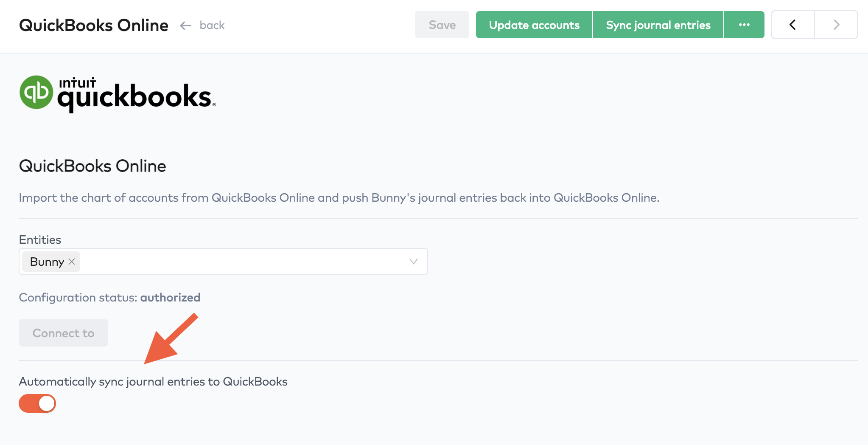Image resolution: width=868 pixels, height=445 pixels.
Task: Click Update accounts button
Action: click(534, 25)
